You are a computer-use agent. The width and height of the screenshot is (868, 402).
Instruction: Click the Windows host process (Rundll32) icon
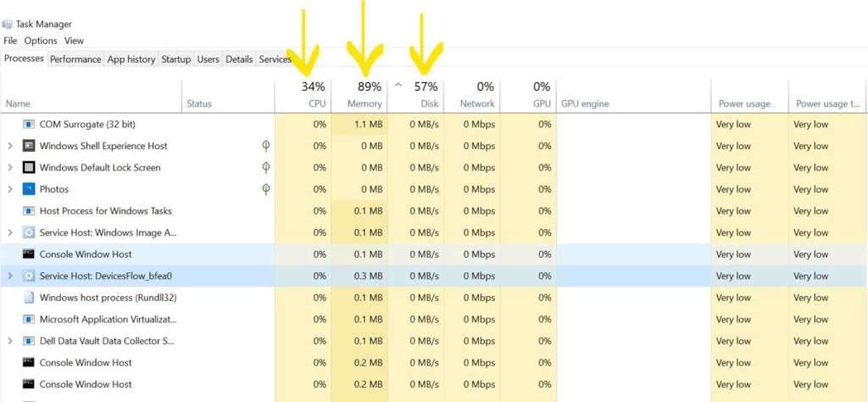click(29, 298)
